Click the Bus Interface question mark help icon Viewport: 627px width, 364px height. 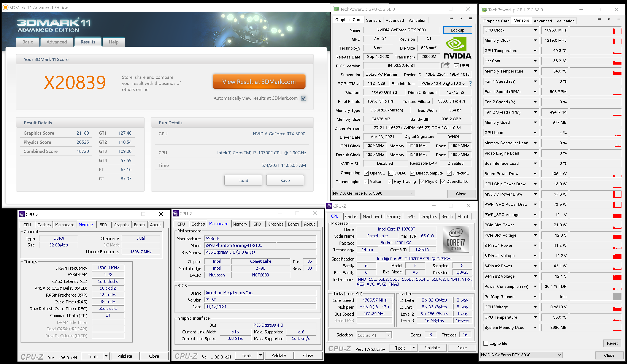(x=470, y=84)
